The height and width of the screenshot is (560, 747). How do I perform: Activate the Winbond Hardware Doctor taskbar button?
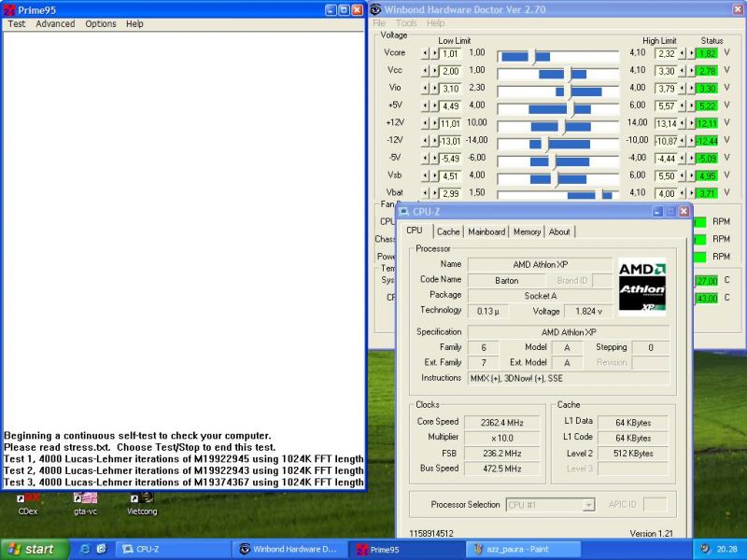(x=289, y=549)
